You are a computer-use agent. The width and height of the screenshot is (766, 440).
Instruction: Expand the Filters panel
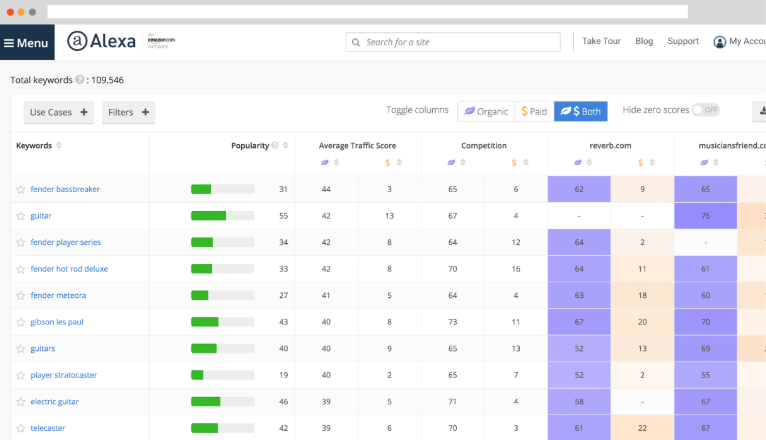128,112
